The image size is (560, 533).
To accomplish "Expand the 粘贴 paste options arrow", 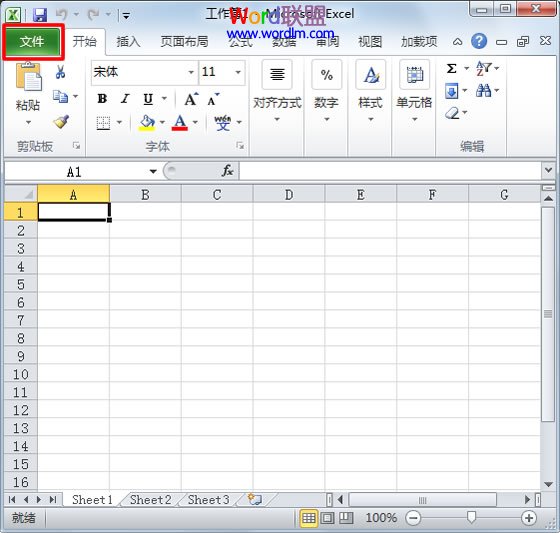I will click(x=28, y=123).
